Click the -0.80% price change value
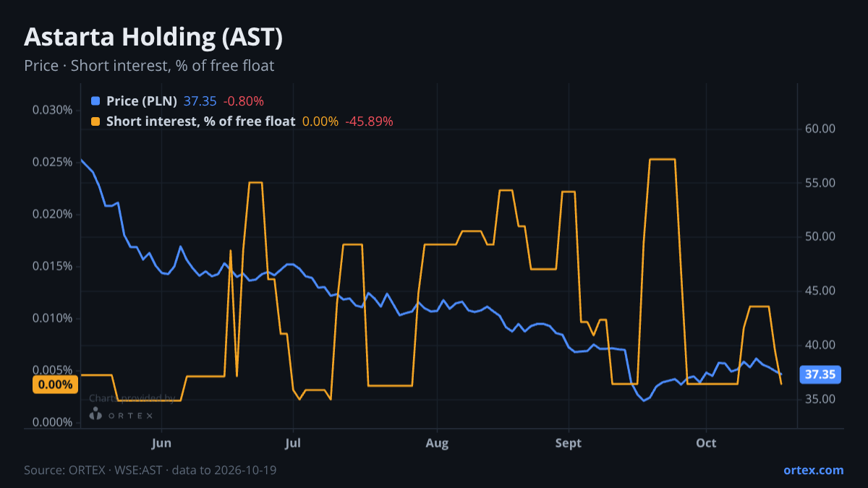 click(x=243, y=101)
